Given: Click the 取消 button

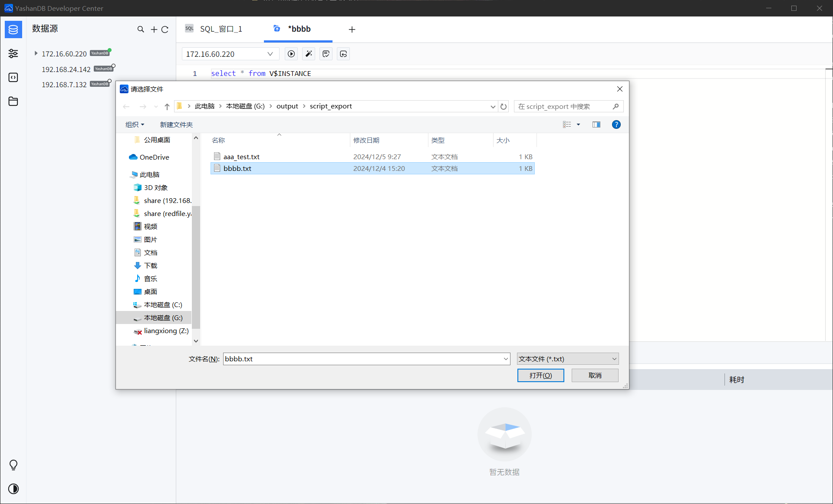Looking at the screenshot, I should [595, 375].
